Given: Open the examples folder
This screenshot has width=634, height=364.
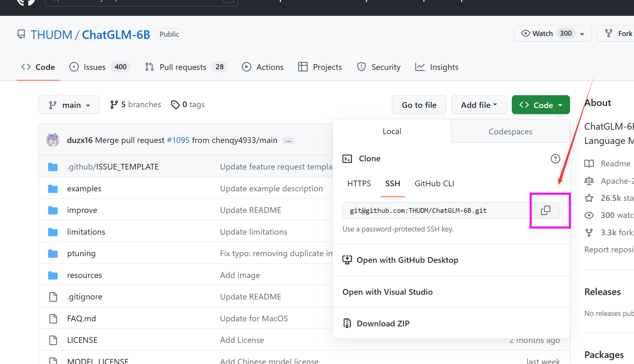Looking at the screenshot, I should tap(84, 188).
